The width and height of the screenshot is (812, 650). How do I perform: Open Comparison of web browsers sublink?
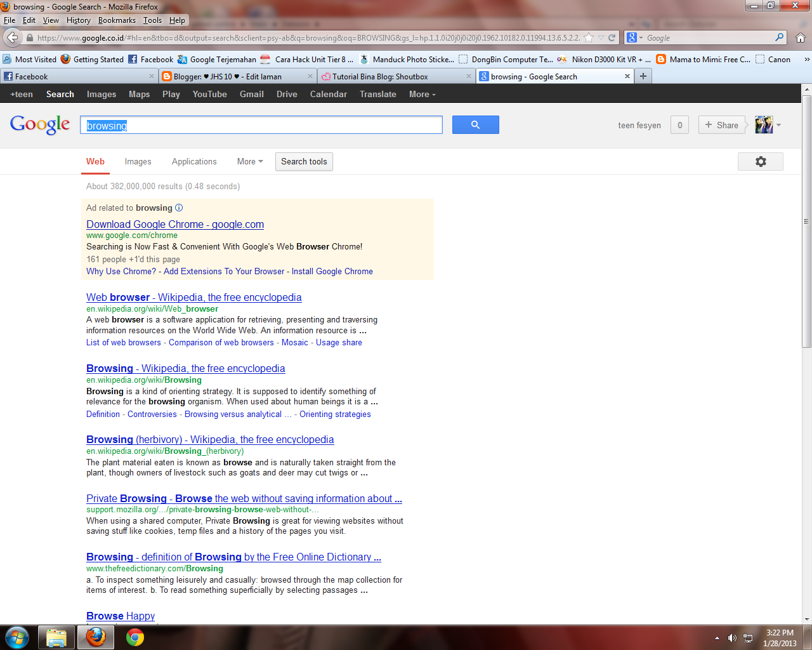[221, 342]
